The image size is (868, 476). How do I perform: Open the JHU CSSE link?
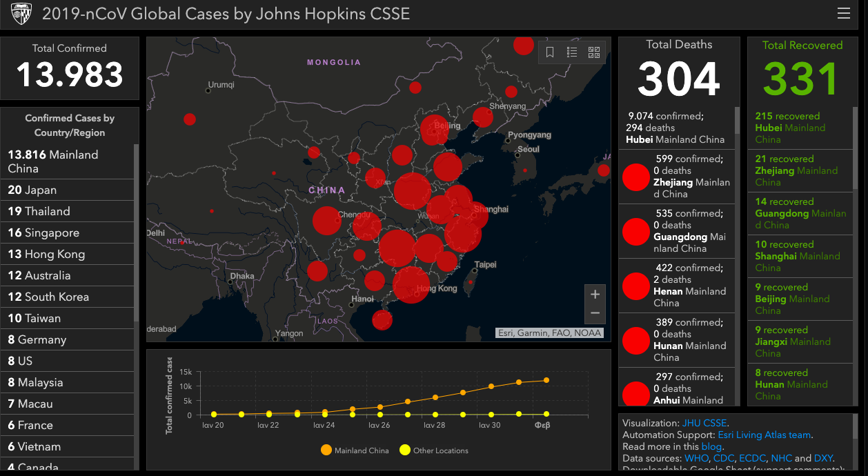point(704,423)
